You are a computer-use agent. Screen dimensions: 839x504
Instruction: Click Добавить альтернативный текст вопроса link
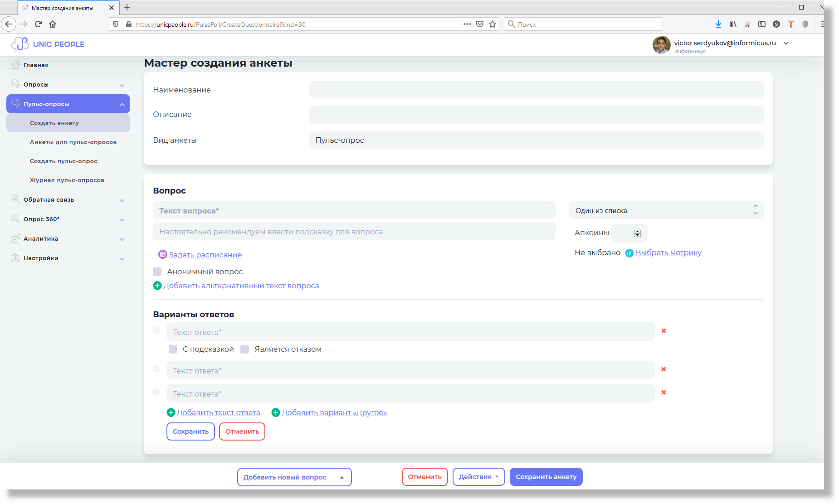point(241,286)
